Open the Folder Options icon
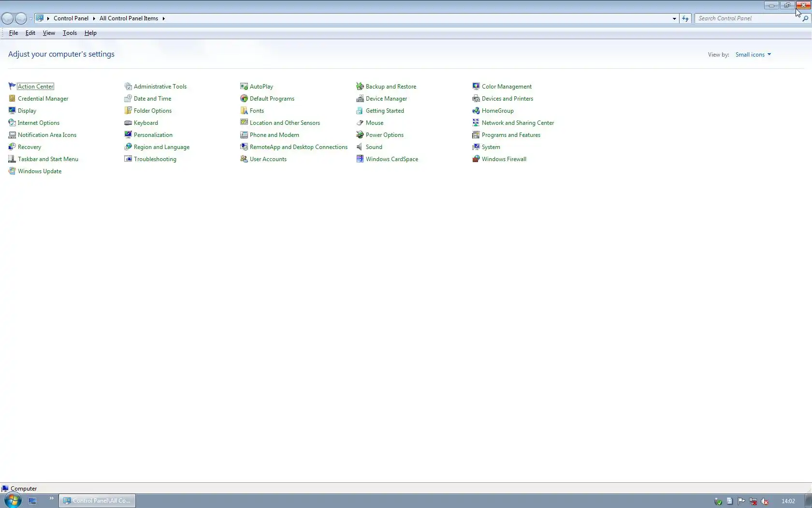The image size is (812, 508). pyautogui.click(x=128, y=110)
